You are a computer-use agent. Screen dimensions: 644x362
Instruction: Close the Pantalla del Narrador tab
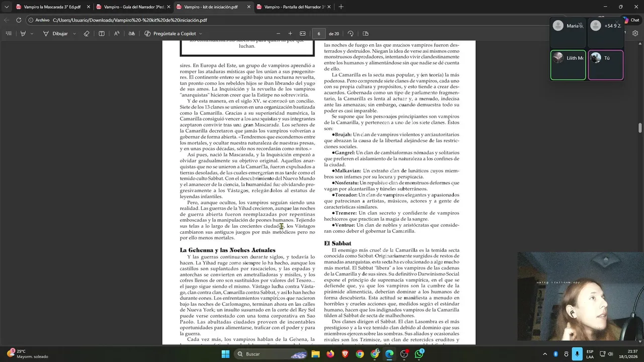coord(330,7)
